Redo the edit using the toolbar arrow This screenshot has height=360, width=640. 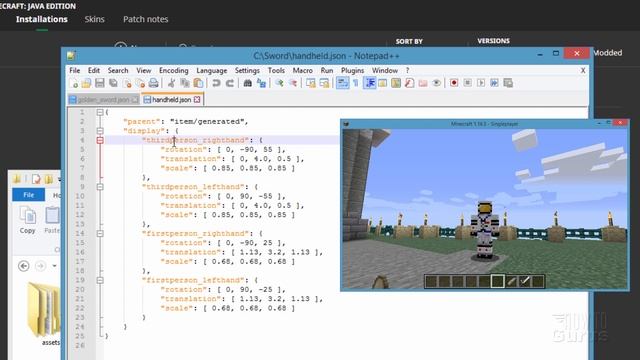tap(229, 83)
